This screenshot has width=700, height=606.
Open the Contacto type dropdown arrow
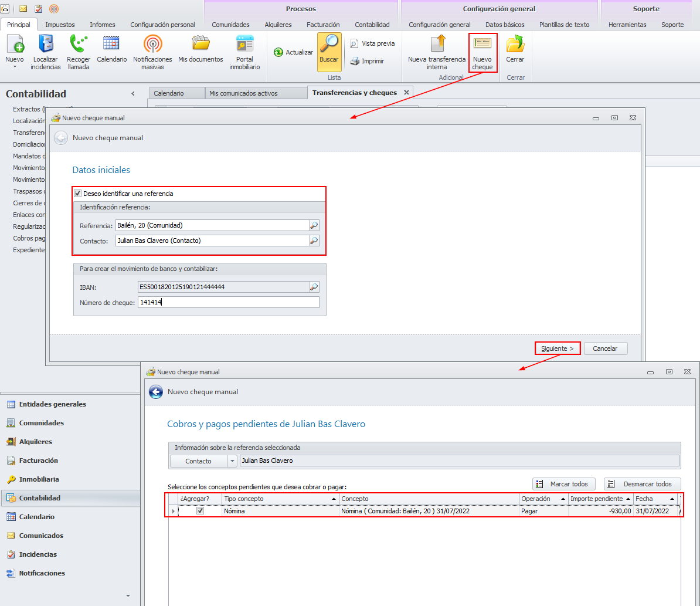pyautogui.click(x=232, y=461)
